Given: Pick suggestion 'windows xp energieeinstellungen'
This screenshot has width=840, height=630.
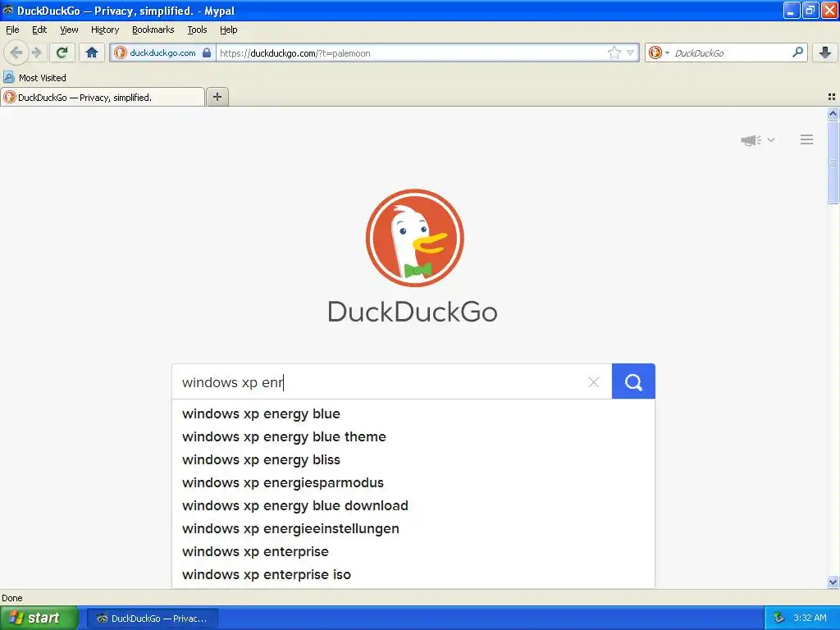Looking at the screenshot, I should click(413, 529).
